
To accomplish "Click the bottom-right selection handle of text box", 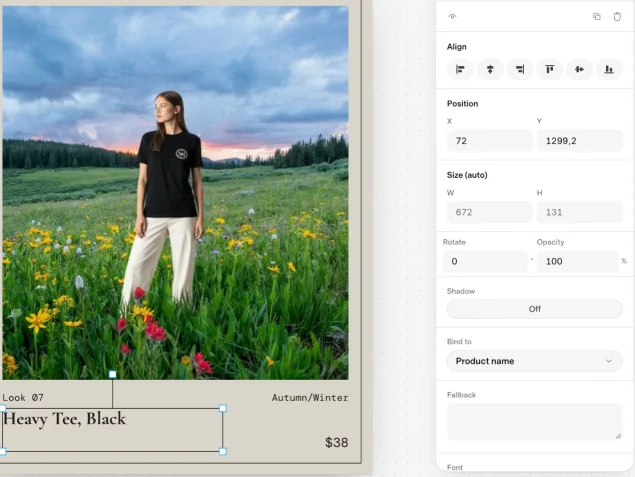I will [x=223, y=451].
